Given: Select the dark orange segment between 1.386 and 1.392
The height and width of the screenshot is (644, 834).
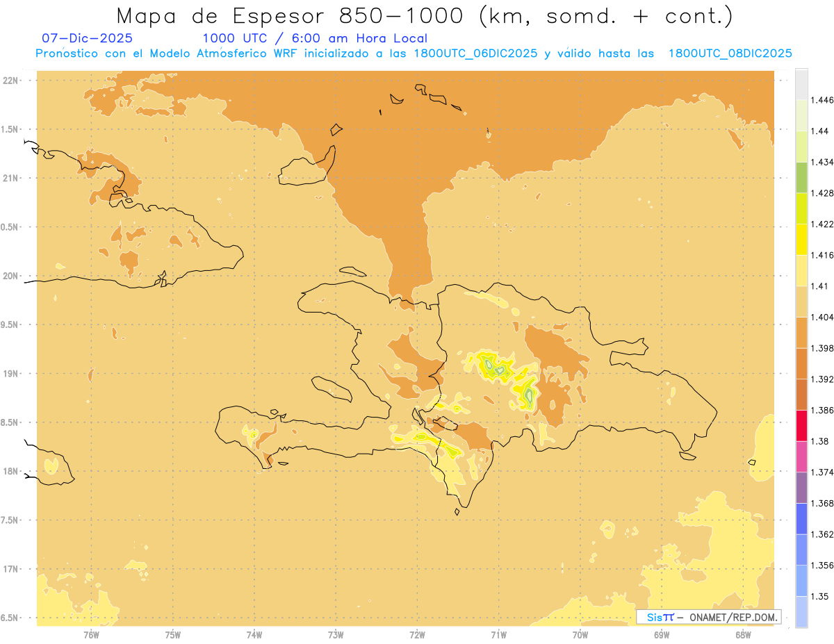Looking at the screenshot, I should 801,395.
